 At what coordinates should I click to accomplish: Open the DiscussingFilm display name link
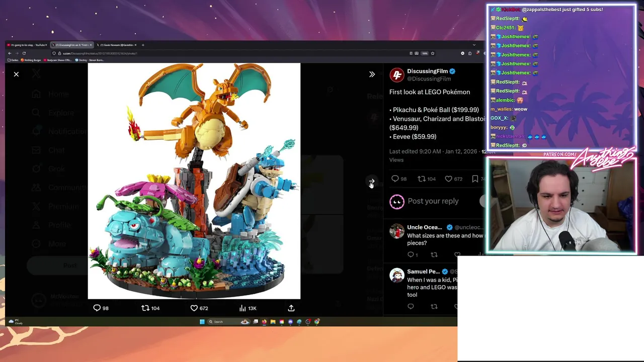click(427, 71)
